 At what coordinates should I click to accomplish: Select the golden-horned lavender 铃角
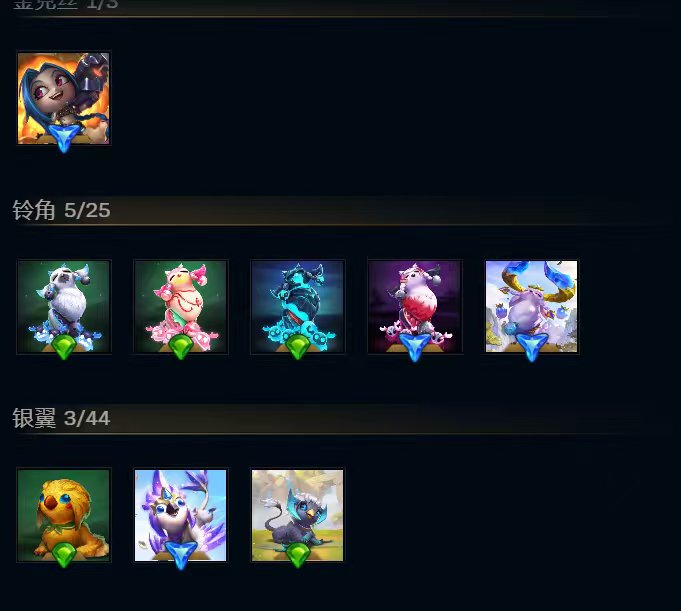[532, 307]
